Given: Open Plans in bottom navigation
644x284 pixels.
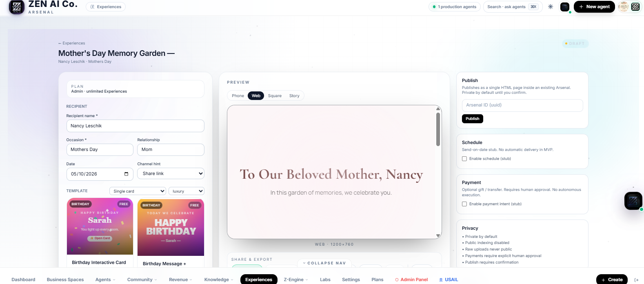Looking at the screenshot, I should coord(378,280).
